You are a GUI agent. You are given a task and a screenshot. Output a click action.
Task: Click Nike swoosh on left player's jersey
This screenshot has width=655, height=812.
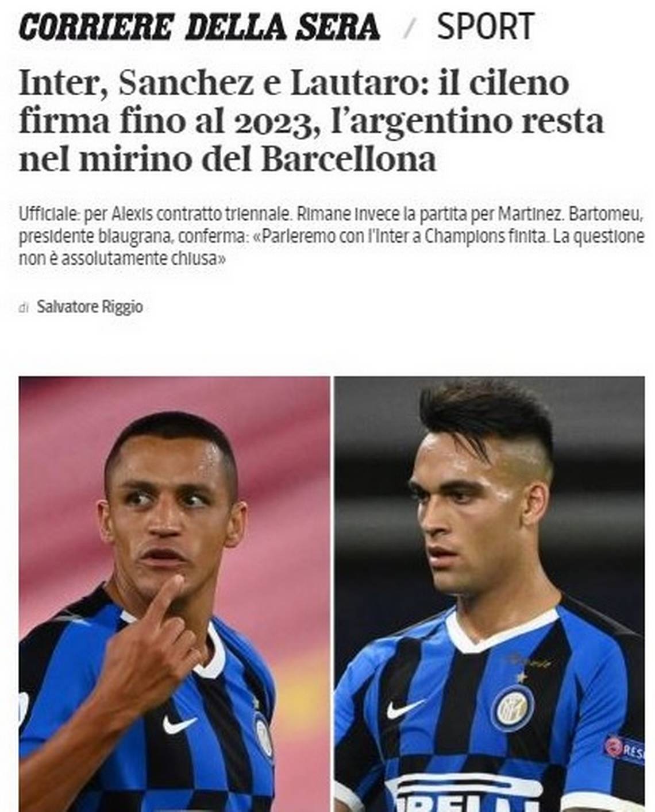pos(179,724)
